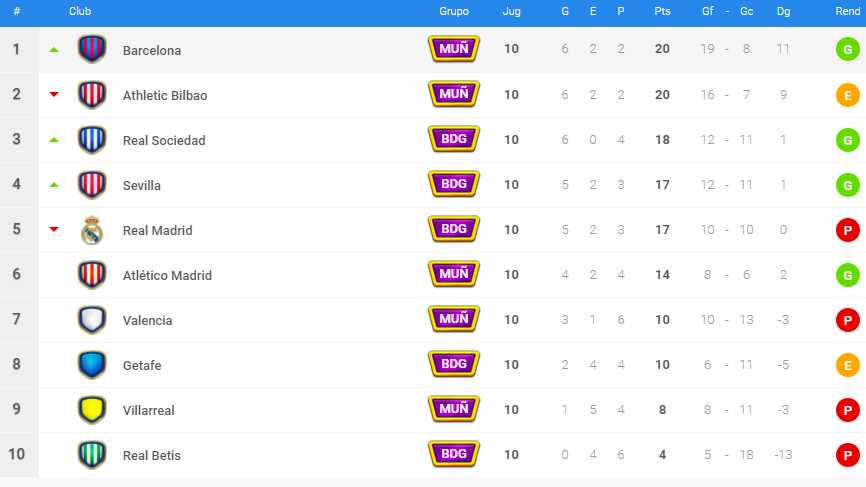The width and height of the screenshot is (866, 487).
Task: Sort table by the Pts column header
Action: coord(662,11)
